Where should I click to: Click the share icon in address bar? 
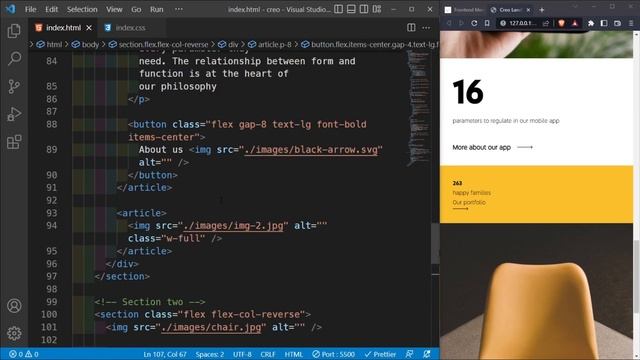tap(546, 23)
